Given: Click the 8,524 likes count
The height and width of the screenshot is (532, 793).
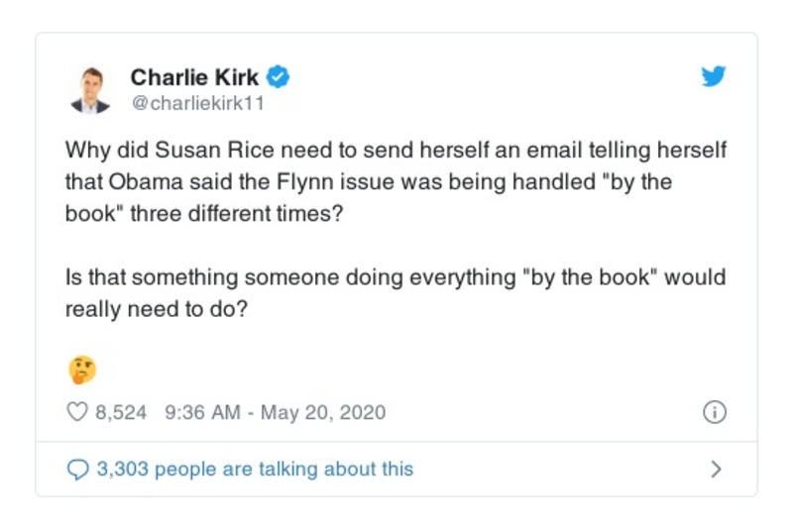Looking at the screenshot, I should [121, 412].
